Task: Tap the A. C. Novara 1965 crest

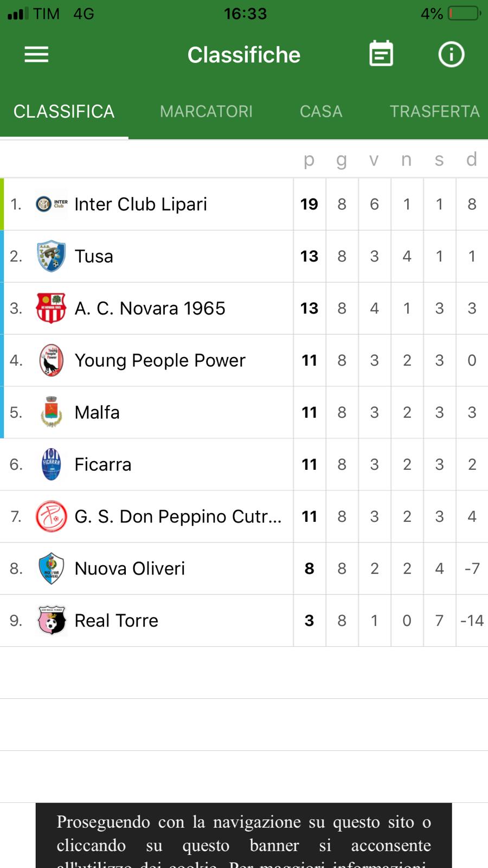Action: point(52,308)
